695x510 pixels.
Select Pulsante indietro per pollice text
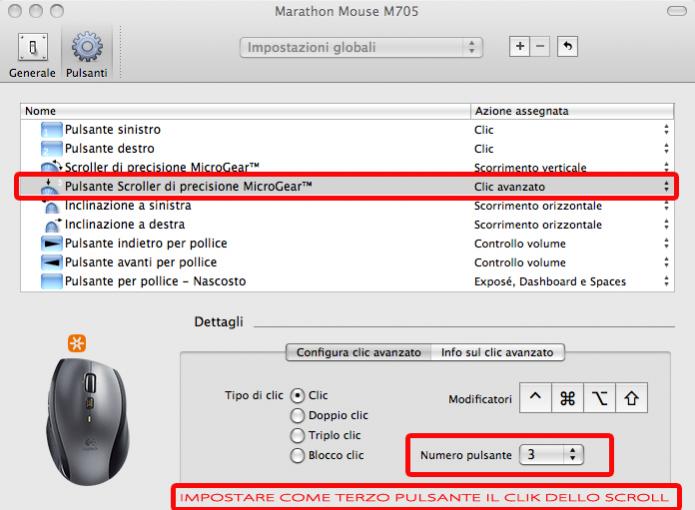pyautogui.click(x=146, y=244)
